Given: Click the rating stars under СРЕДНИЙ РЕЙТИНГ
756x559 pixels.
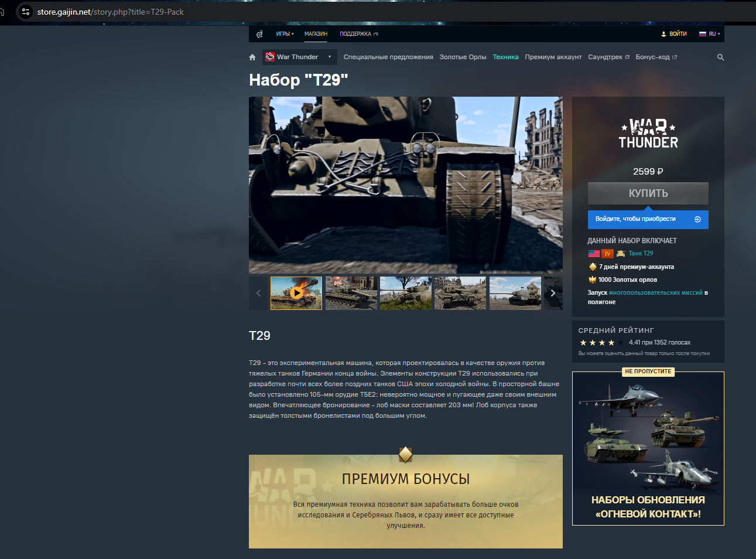Looking at the screenshot, I should (601, 343).
